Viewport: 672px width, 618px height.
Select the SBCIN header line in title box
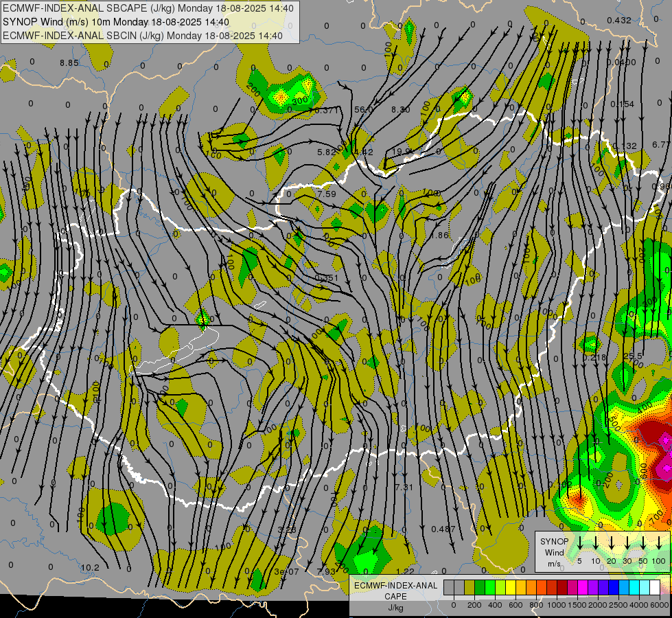click(x=143, y=36)
